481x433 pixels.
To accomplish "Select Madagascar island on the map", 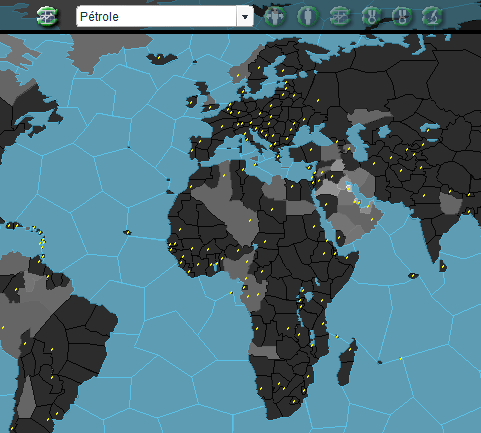I will (x=348, y=362).
